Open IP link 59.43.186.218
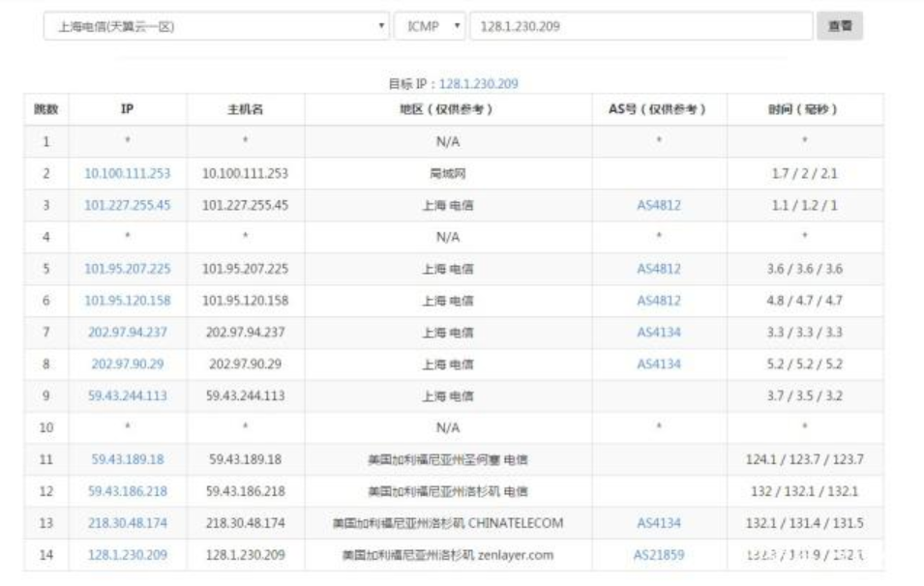This screenshot has height=586, width=924. [127, 492]
